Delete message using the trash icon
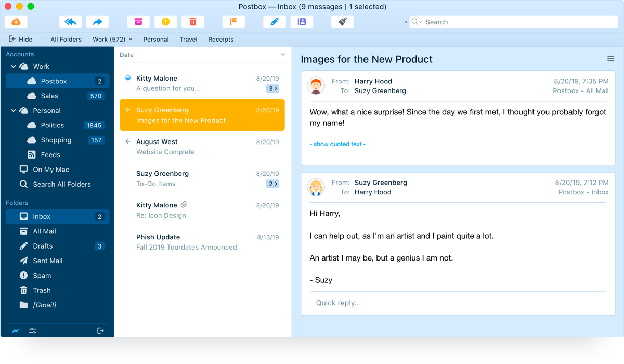This screenshot has height=364, width=624. tap(192, 21)
